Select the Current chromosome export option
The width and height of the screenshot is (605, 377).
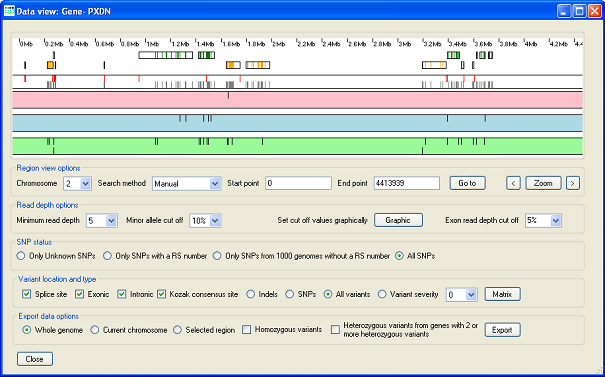click(95, 330)
